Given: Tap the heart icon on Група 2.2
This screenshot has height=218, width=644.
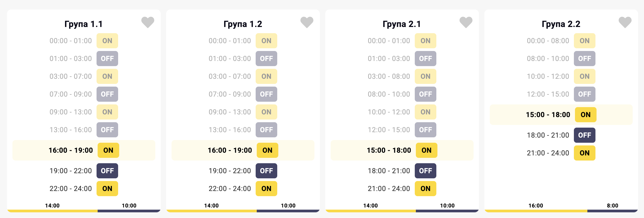Looking at the screenshot, I should click(x=625, y=22).
